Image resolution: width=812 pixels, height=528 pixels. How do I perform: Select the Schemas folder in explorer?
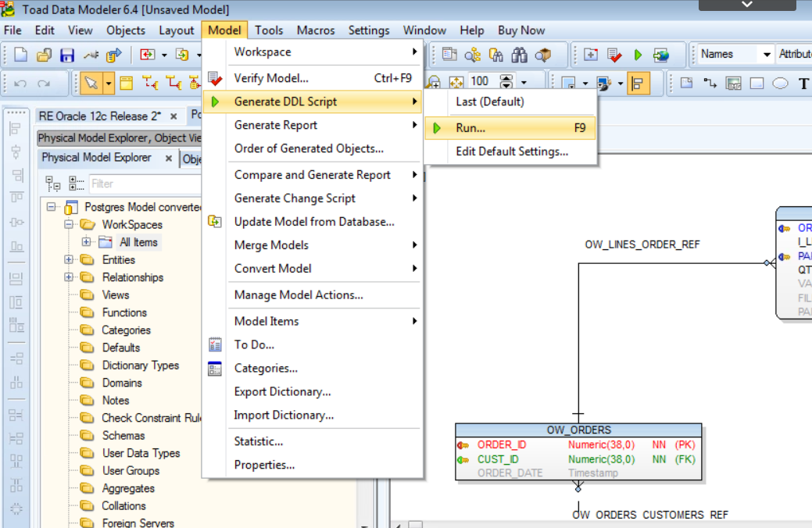(123, 435)
